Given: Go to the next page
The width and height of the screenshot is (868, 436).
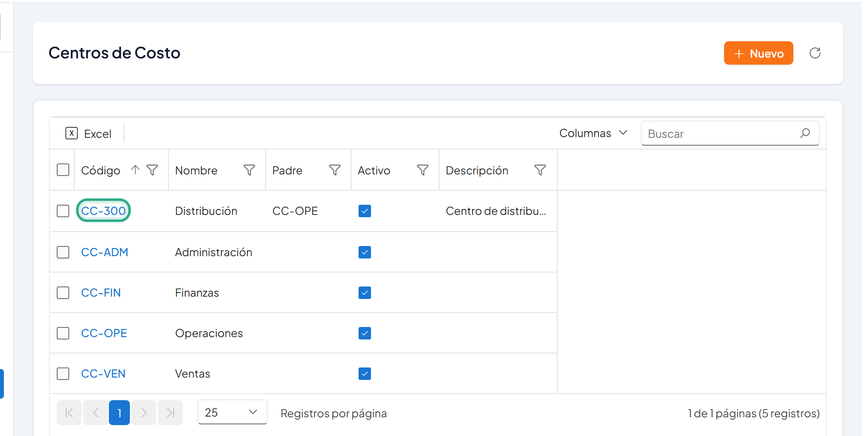Looking at the screenshot, I should click(x=144, y=413).
